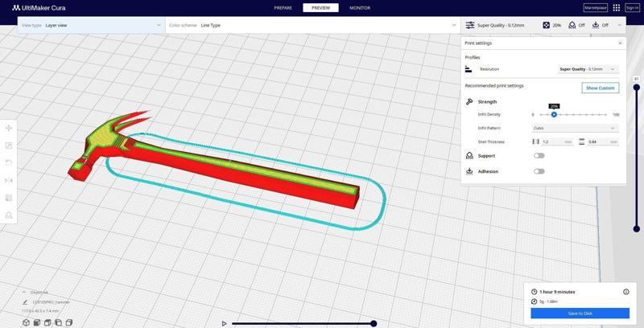This screenshot has height=328, width=644.
Task: Open the Per Model Settings tool
Action: point(8,198)
